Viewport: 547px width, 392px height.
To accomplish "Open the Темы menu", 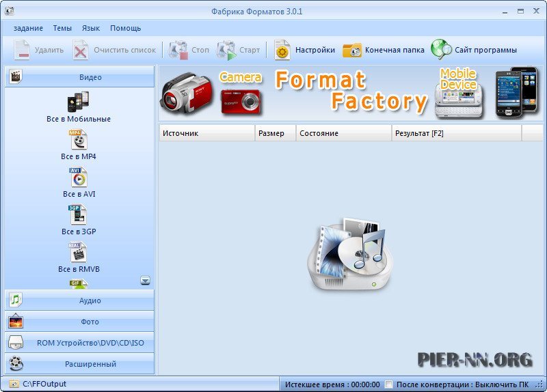I will coord(62,28).
